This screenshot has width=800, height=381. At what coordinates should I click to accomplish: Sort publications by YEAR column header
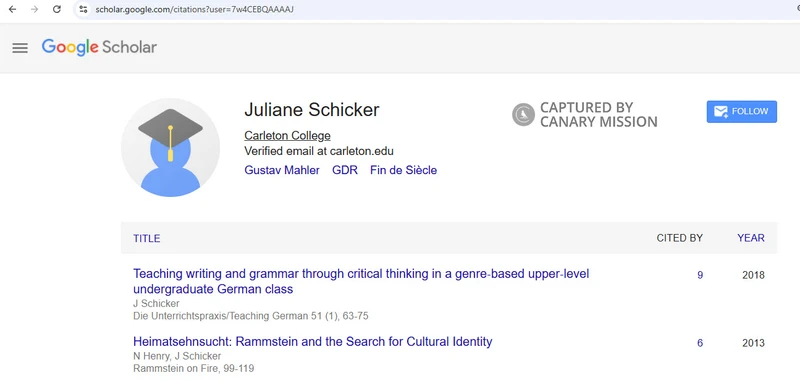751,238
